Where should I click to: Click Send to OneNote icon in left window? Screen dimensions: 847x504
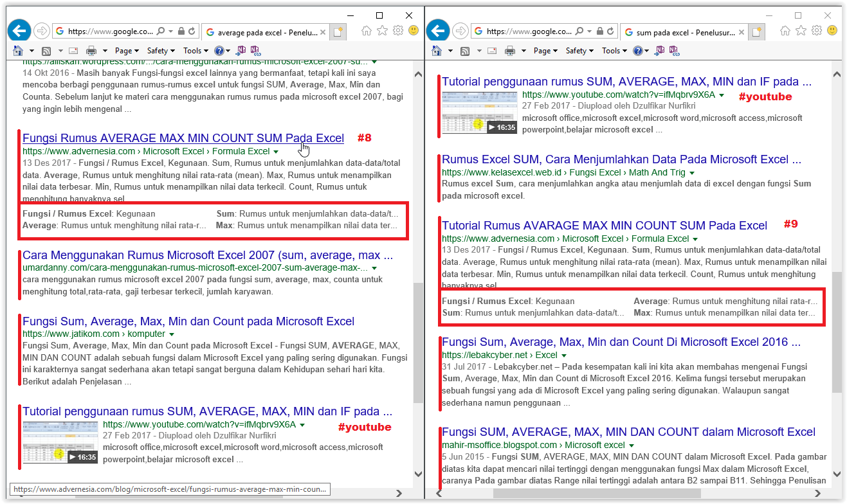(241, 50)
